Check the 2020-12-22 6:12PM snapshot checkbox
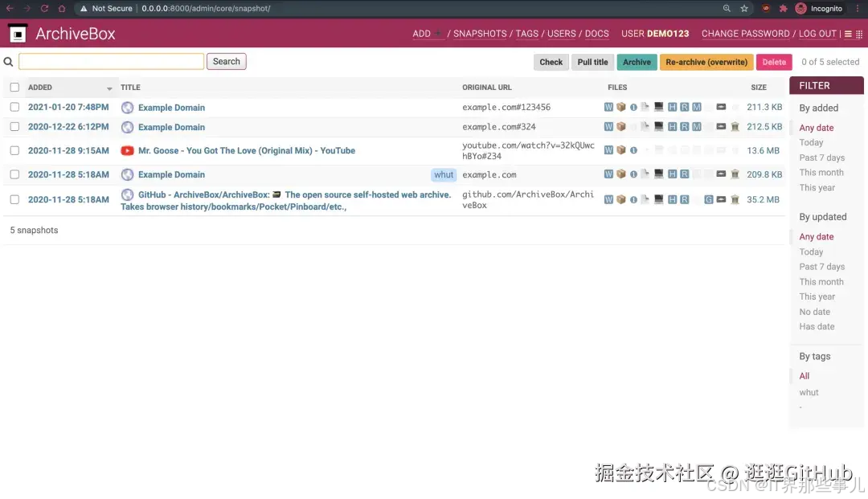Screen dimensions: 868x499 point(14,127)
